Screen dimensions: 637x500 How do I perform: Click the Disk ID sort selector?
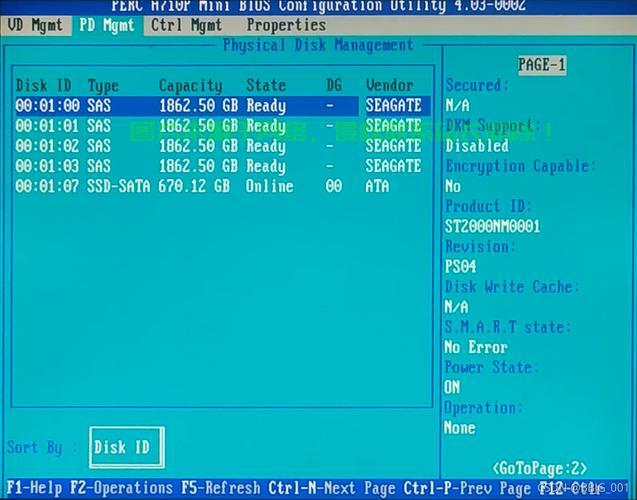127,447
